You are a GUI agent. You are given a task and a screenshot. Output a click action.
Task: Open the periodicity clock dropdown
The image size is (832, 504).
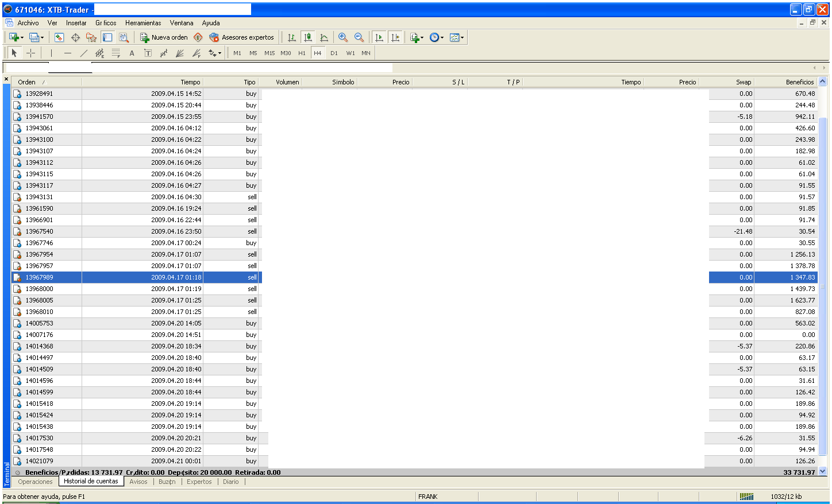pos(442,38)
